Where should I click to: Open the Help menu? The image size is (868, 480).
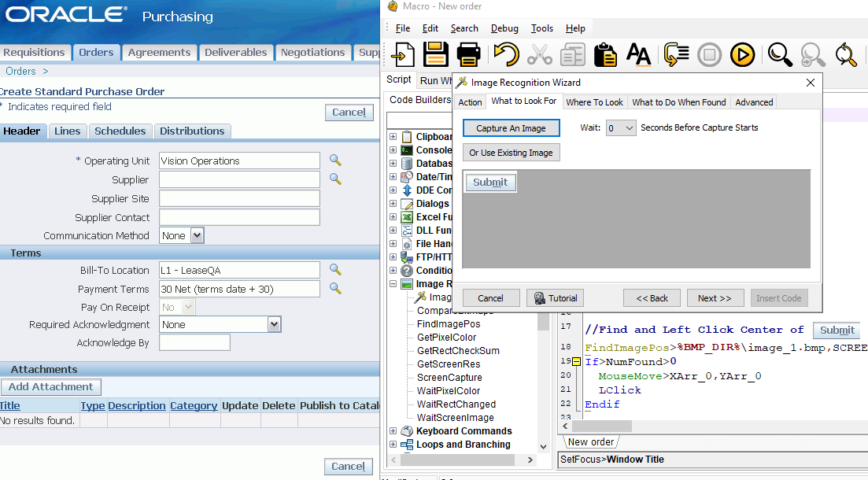click(575, 28)
